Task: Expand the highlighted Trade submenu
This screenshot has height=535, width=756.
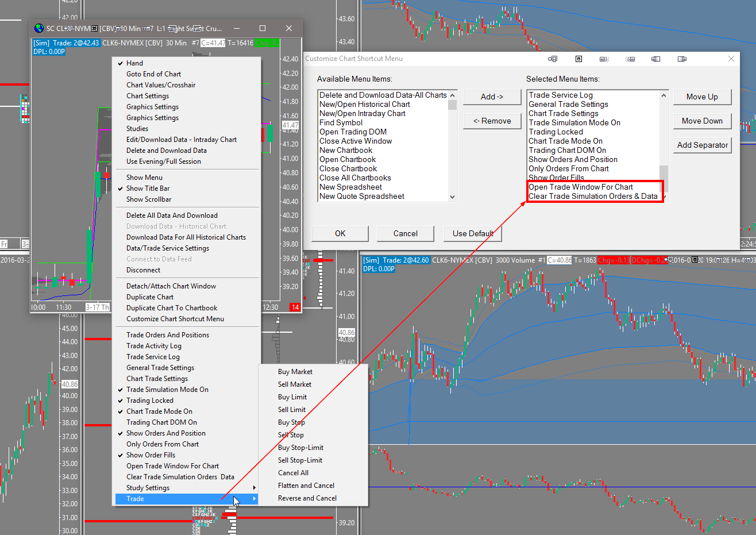Action: pos(186,499)
